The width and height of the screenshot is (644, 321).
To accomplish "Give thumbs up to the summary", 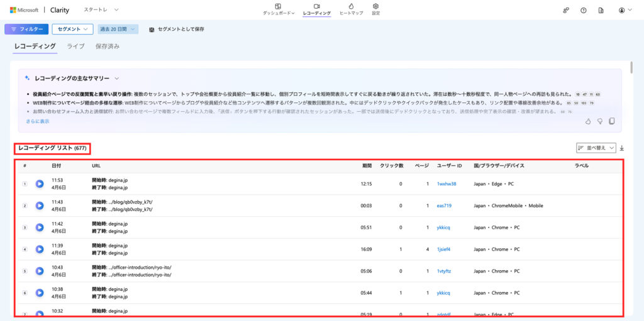I will click(x=588, y=121).
